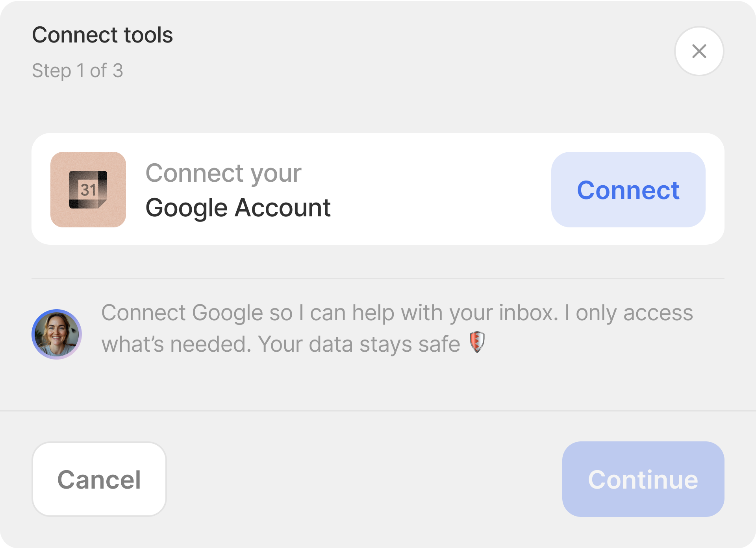
Task: Click the word "tools" in the dialog title
Action: tap(148, 35)
